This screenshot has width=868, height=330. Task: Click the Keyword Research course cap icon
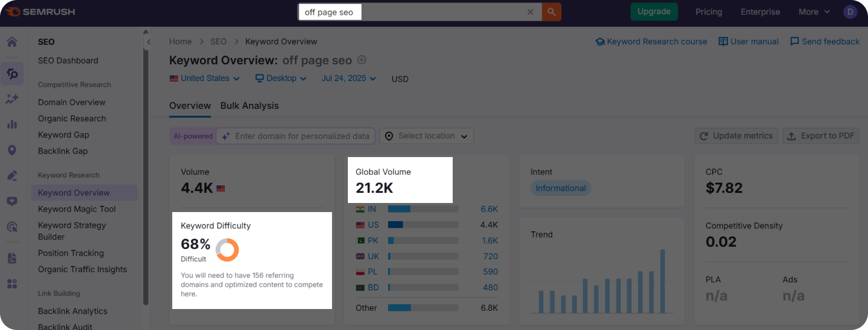point(600,42)
